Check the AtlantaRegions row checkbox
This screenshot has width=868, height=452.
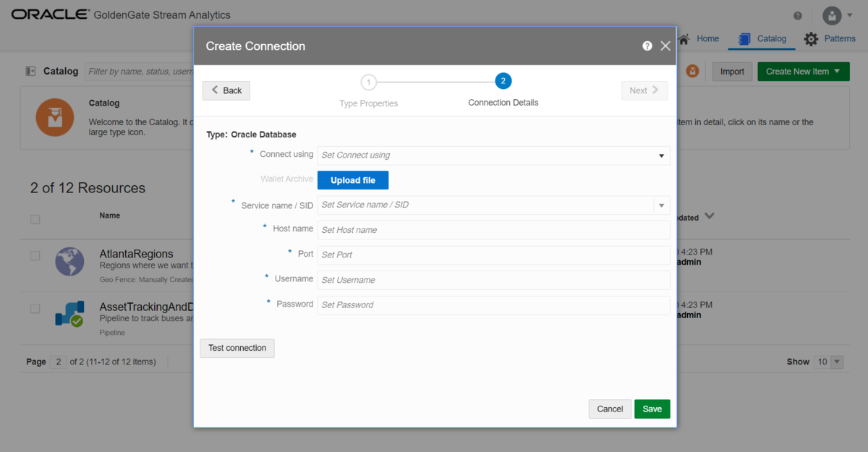point(35,255)
